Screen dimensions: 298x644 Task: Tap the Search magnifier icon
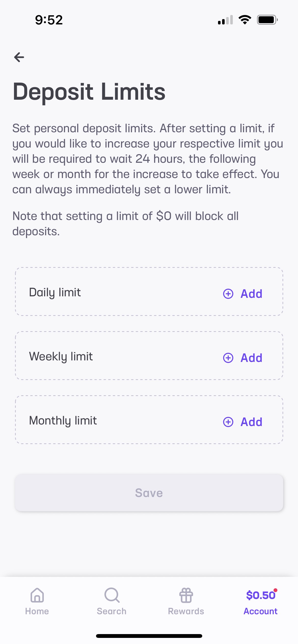pyautogui.click(x=112, y=595)
